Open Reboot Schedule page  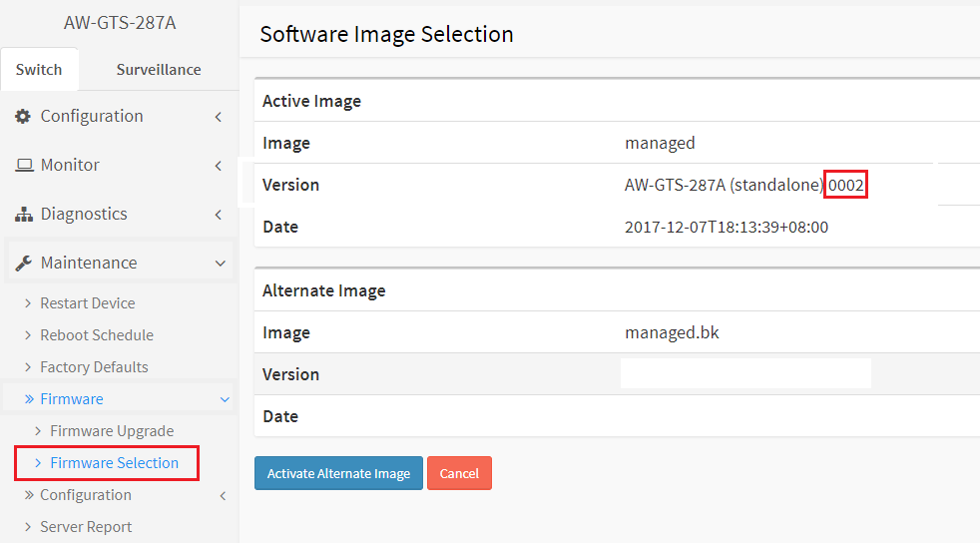97,335
